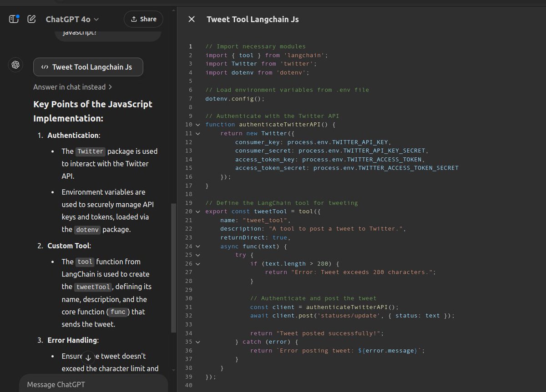Click the chat panel vertical scrollbar
The width and height of the screenshot is (546, 392).
[x=173, y=268]
